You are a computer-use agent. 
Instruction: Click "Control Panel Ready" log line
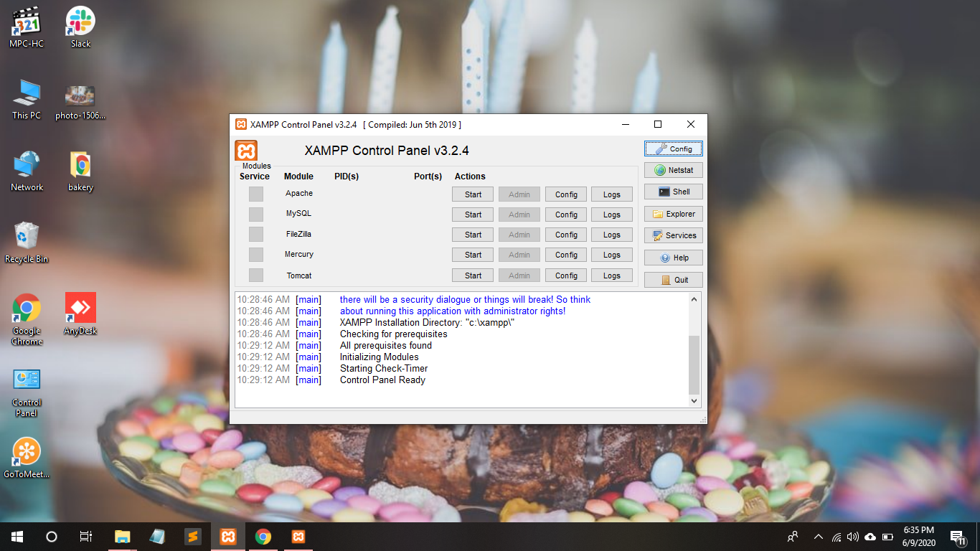coord(382,380)
